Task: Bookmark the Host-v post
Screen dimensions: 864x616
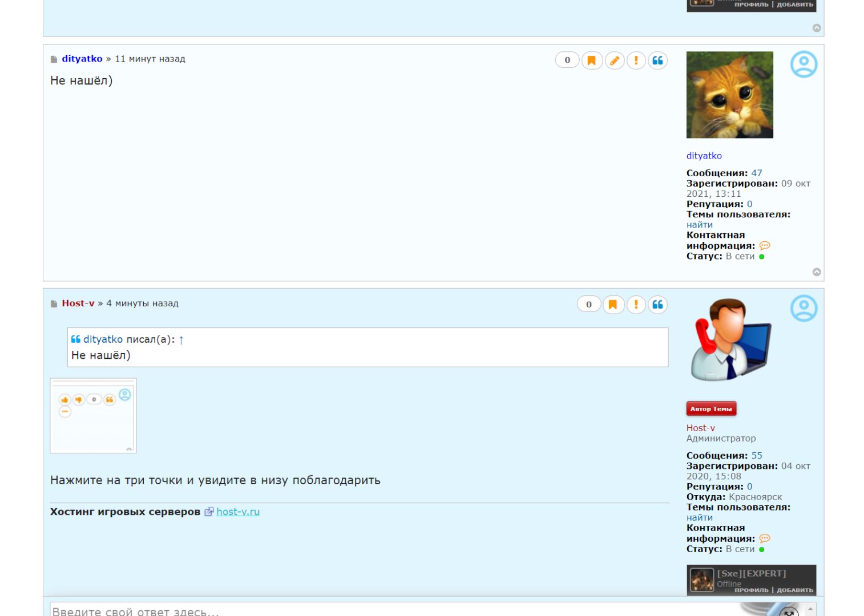Action: coord(613,305)
